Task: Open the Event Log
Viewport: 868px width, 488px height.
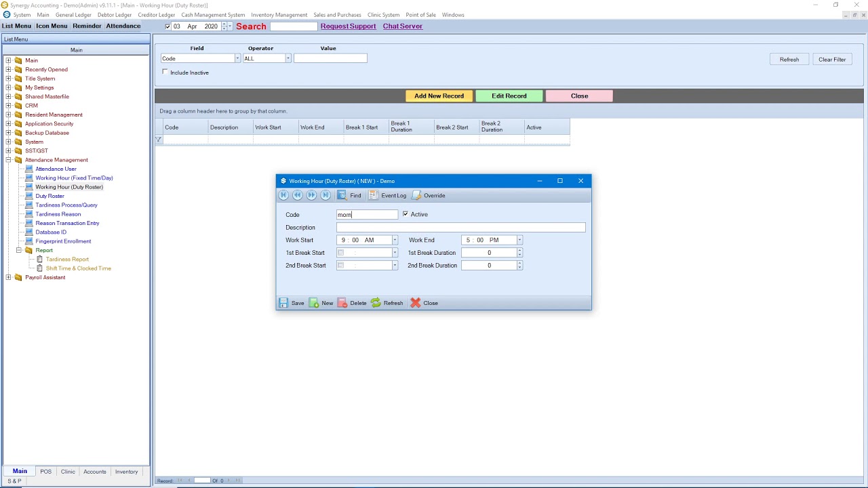Action: (x=388, y=195)
